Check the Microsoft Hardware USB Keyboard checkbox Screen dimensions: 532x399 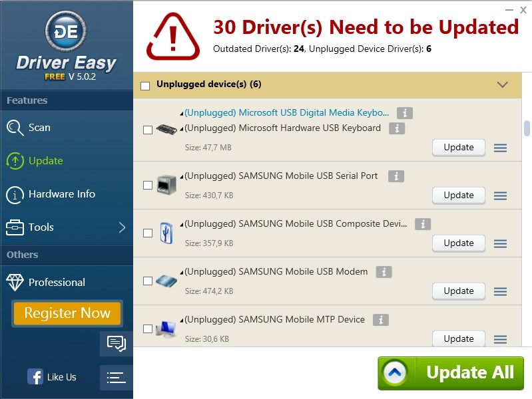coord(148,130)
